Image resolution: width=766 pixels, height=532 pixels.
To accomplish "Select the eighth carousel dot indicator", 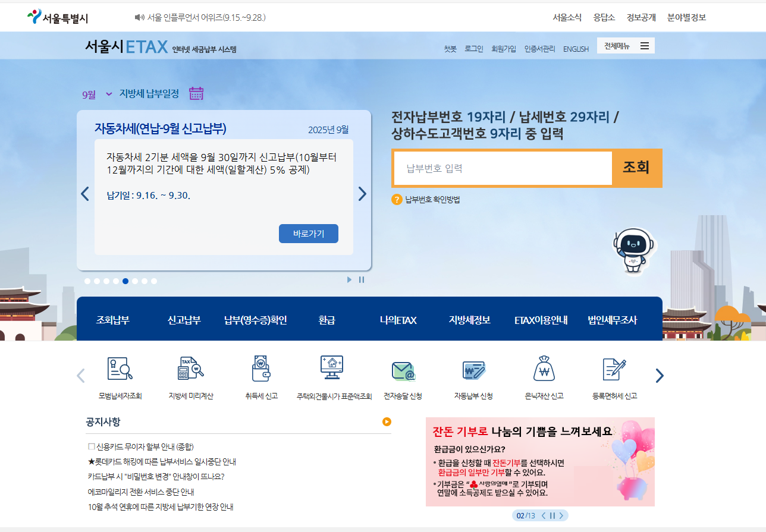I will 154,281.
